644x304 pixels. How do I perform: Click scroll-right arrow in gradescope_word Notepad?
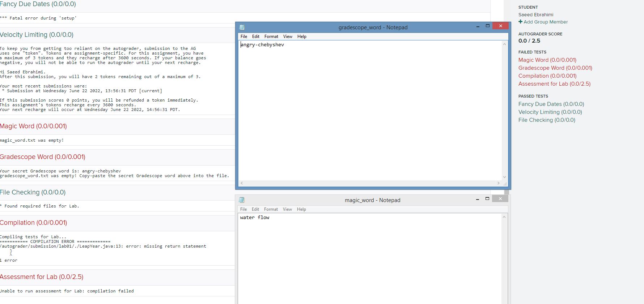(x=498, y=183)
